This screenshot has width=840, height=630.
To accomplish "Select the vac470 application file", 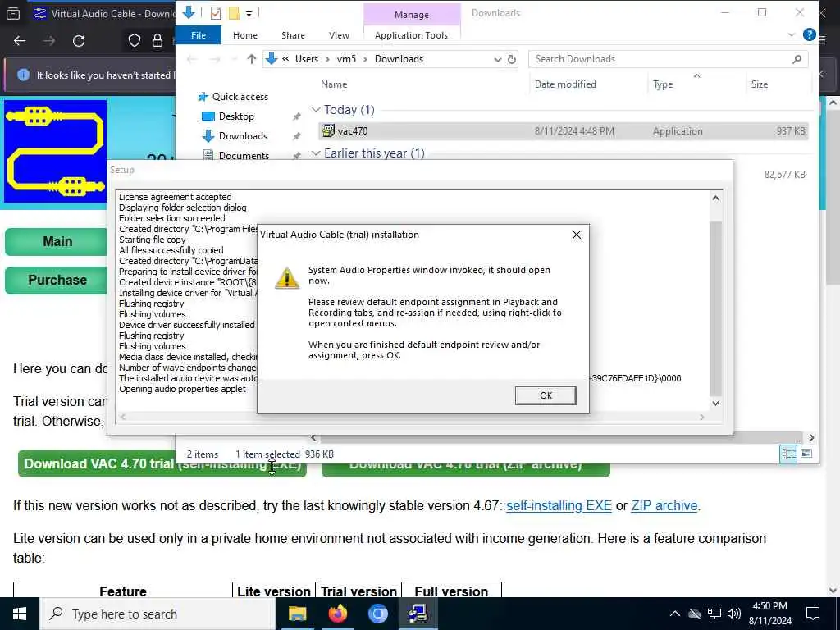I will click(563, 130).
